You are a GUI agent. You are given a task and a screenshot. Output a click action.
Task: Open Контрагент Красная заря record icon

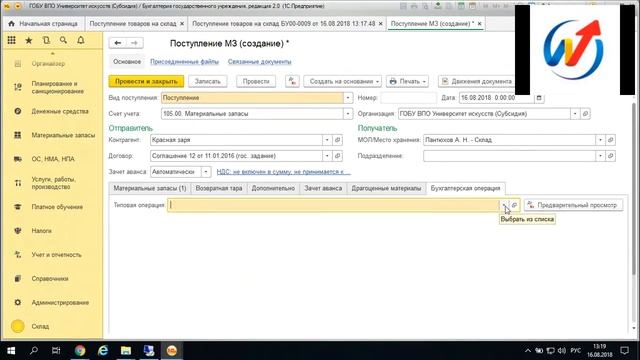click(338, 140)
